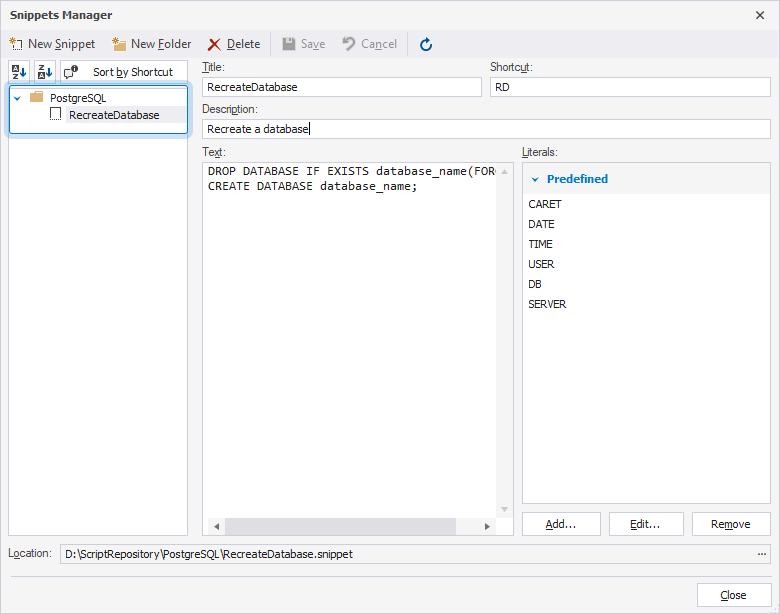
Task: Click the text editor scroll left arrow
Action: [x=216, y=526]
